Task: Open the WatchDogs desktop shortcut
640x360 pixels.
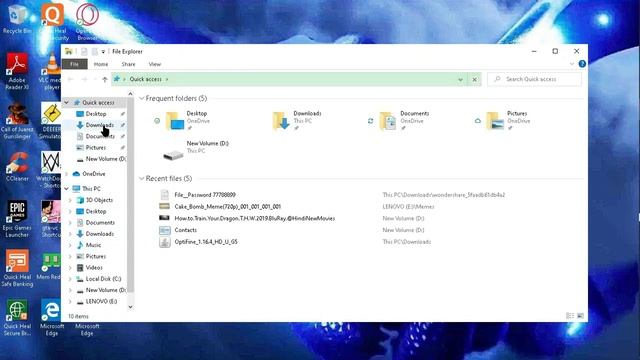Action: (x=50, y=170)
